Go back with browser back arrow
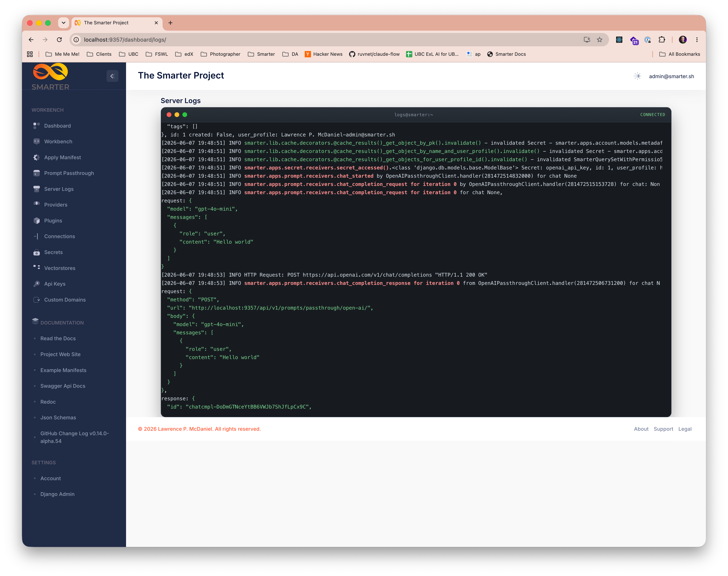 pos(31,40)
